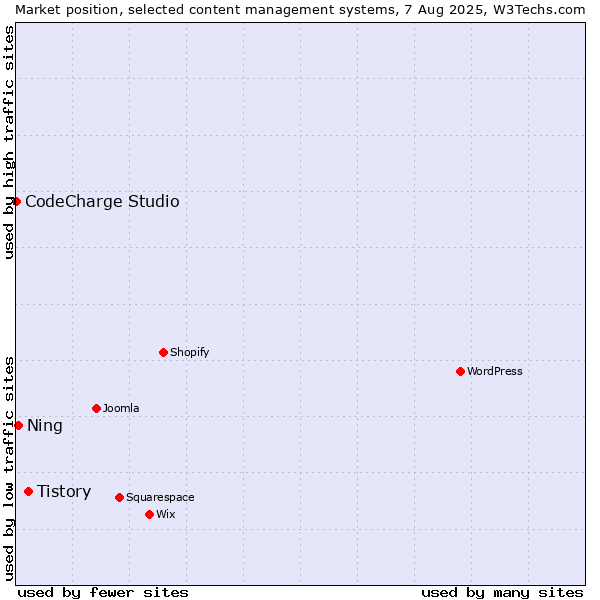Select the Squarespace label text
Image resolution: width=600 pixels, height=600 pixels.
[160, 497]
